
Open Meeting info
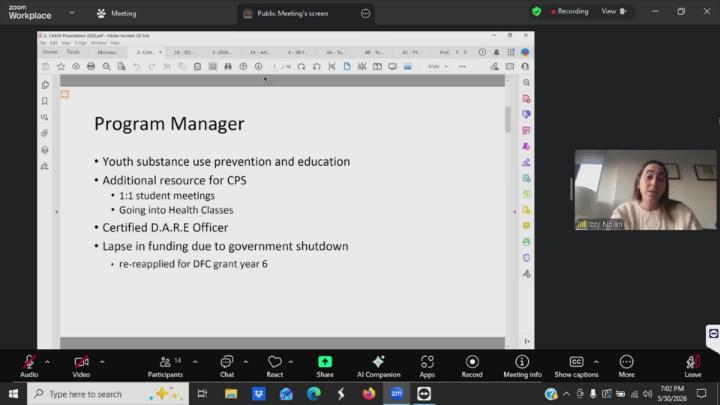pos(522,364)
